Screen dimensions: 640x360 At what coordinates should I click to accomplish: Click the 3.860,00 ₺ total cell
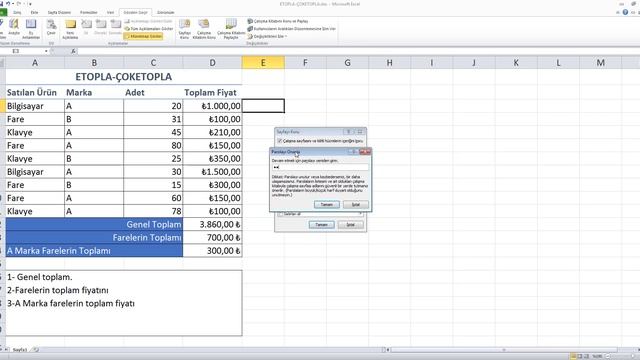click(212, 224)
